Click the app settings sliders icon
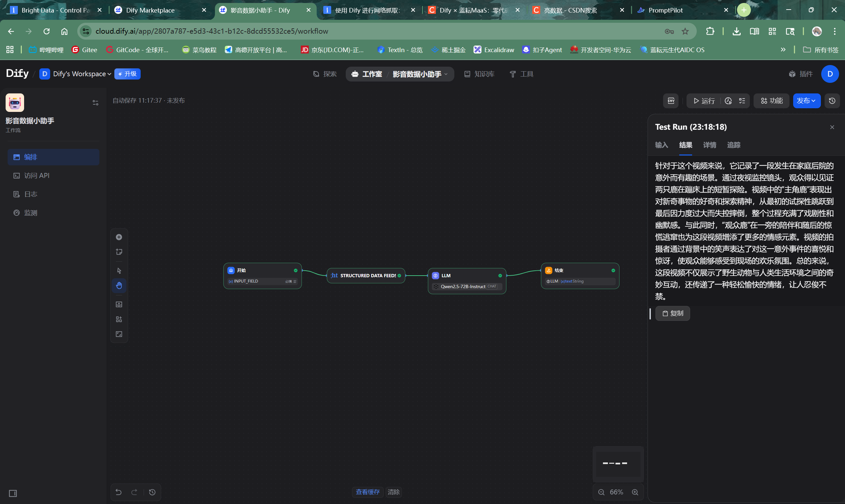 point(95,103)
